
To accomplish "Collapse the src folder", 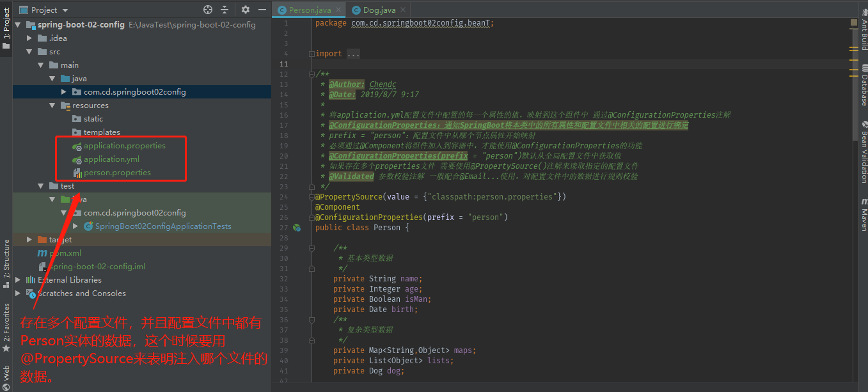I will pos(30,52).
